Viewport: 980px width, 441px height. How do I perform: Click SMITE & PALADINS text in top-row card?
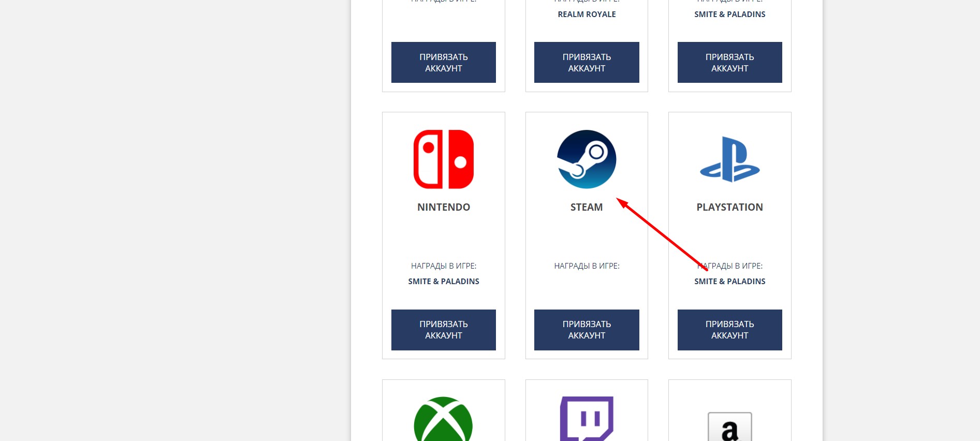(x=730, y=14)
